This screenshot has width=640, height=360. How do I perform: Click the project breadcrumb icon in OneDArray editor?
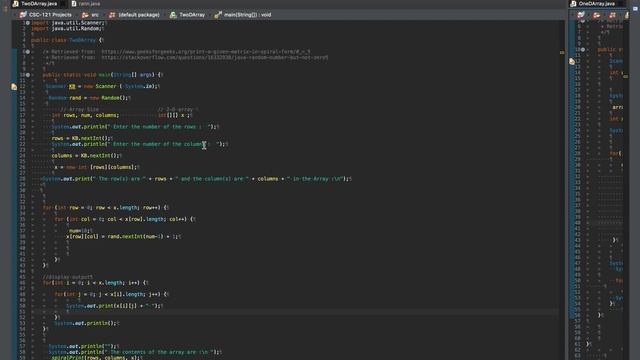pos(581,15)
